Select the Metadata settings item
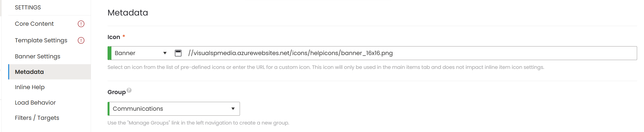The image size is (644, 132). 29,72
